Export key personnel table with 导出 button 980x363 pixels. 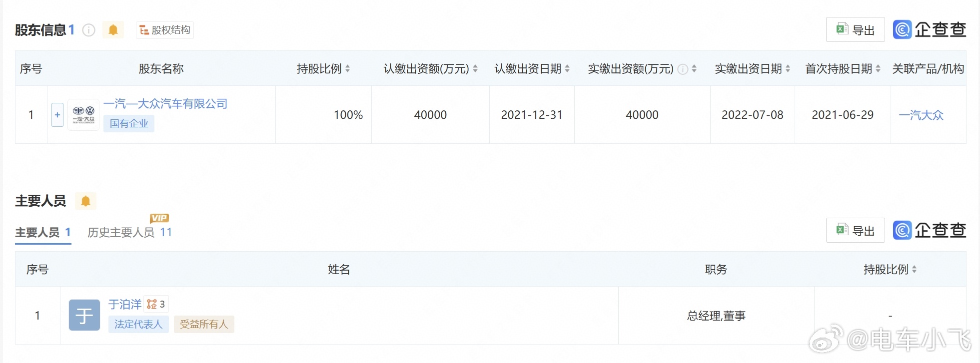855,230
